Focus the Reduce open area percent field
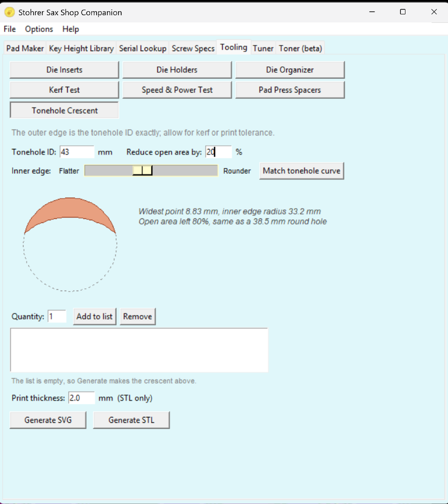448x504 pixels. pyautogui.click(x=218, y=152)
